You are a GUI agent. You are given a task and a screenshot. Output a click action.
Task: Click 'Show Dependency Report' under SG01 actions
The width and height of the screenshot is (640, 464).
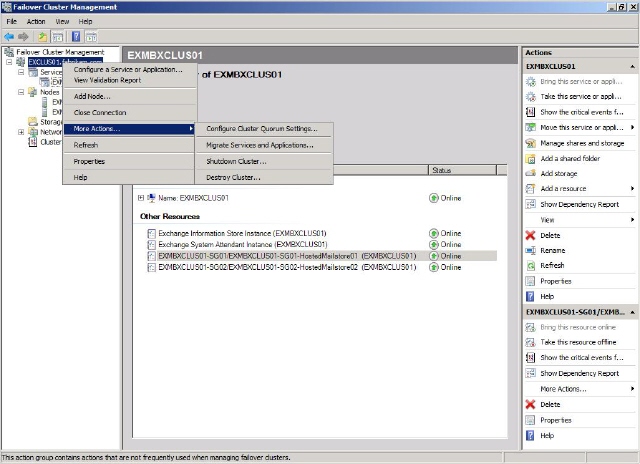[x=580, y=373]
